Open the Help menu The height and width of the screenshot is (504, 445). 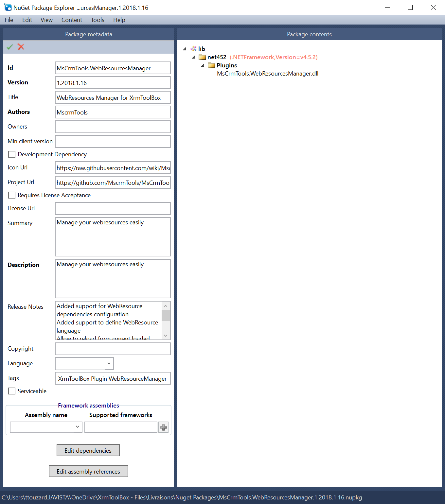[119, 20]
